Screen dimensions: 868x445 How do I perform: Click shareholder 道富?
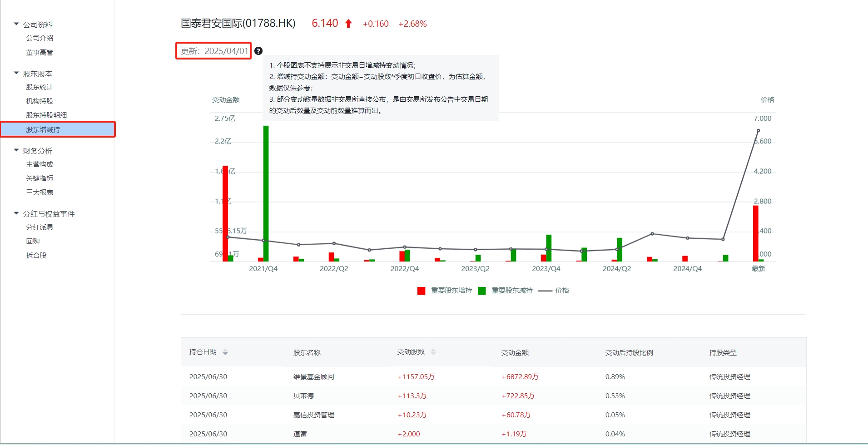coord(300,434)
